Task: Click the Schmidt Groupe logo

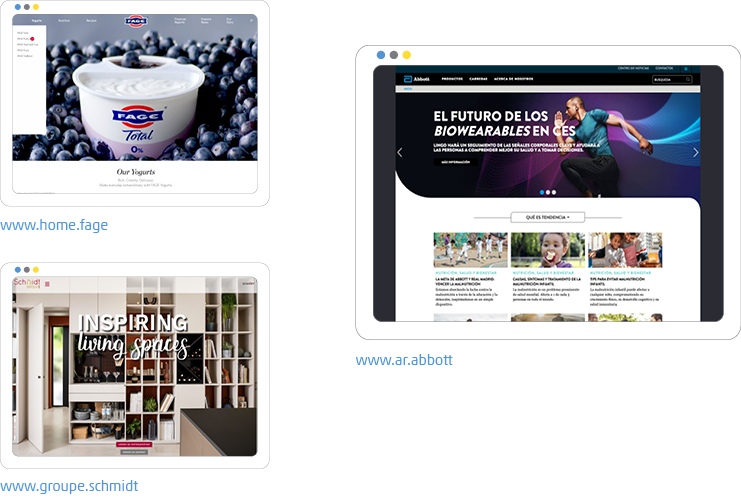Action: [x=27, y=284]
